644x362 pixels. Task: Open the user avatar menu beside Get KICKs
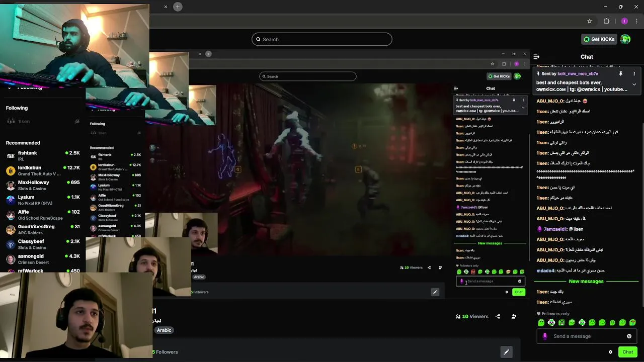pos(625,39)
